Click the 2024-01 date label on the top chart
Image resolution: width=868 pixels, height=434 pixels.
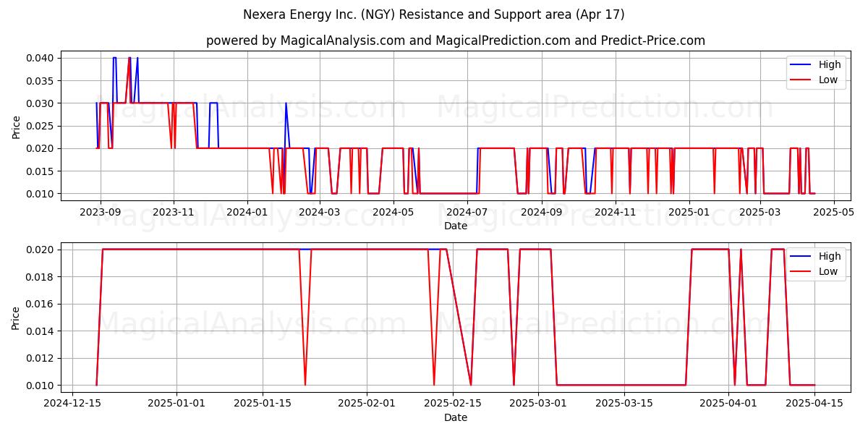point(247,212)
